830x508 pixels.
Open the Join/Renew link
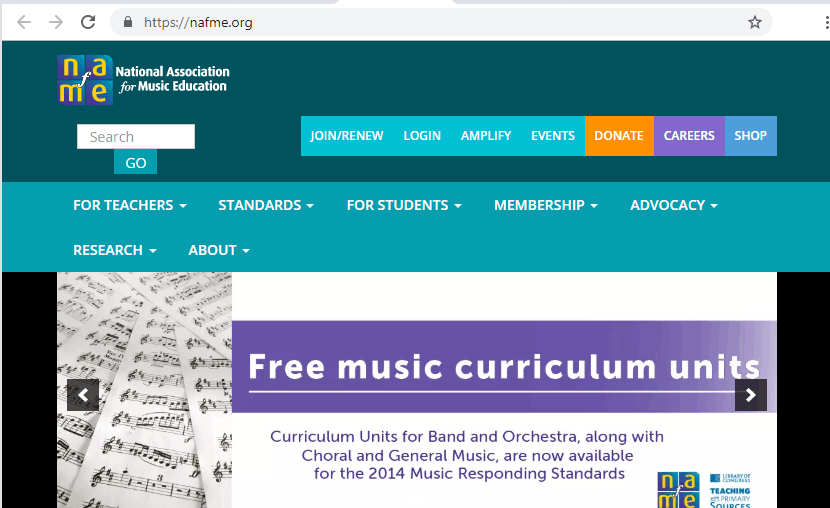click(346, 136)
